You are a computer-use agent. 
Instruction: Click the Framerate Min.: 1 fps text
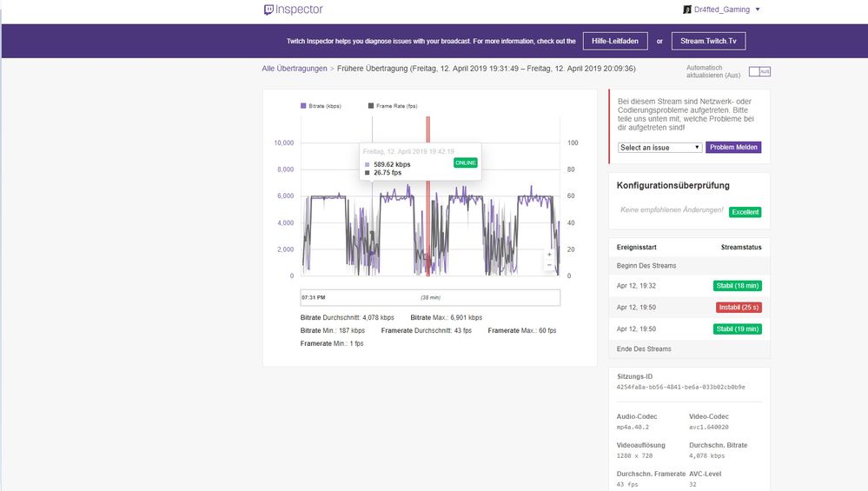(x=332, y=344)
